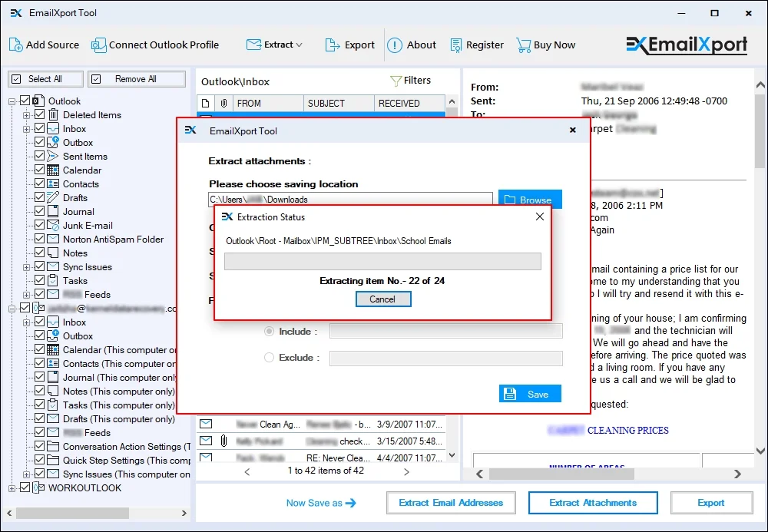This screenshot has width=768, height=532.
Task: Click the Save disk icon in the dialog
Action: pyautogui.click(x=510, y=393)
